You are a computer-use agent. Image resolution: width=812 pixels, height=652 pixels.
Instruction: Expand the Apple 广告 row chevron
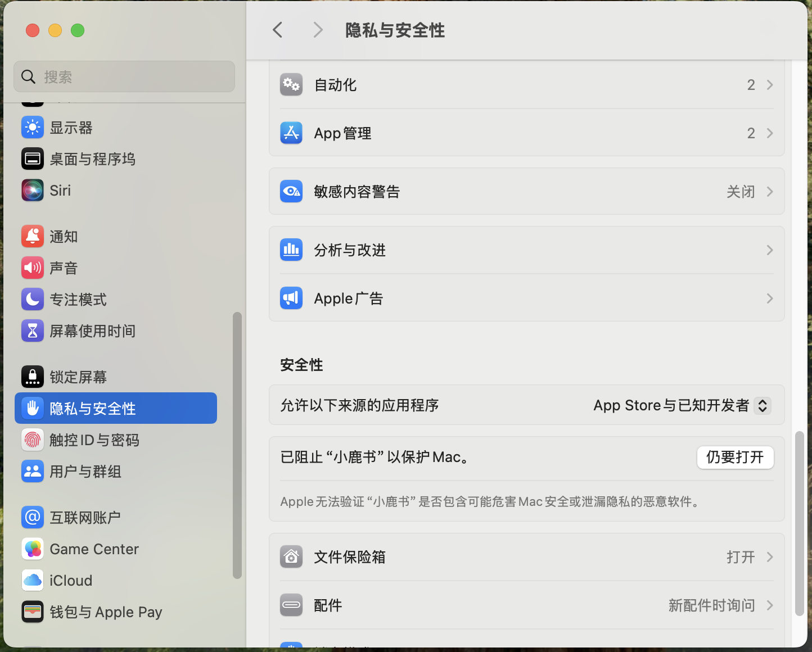coord(770,298)
